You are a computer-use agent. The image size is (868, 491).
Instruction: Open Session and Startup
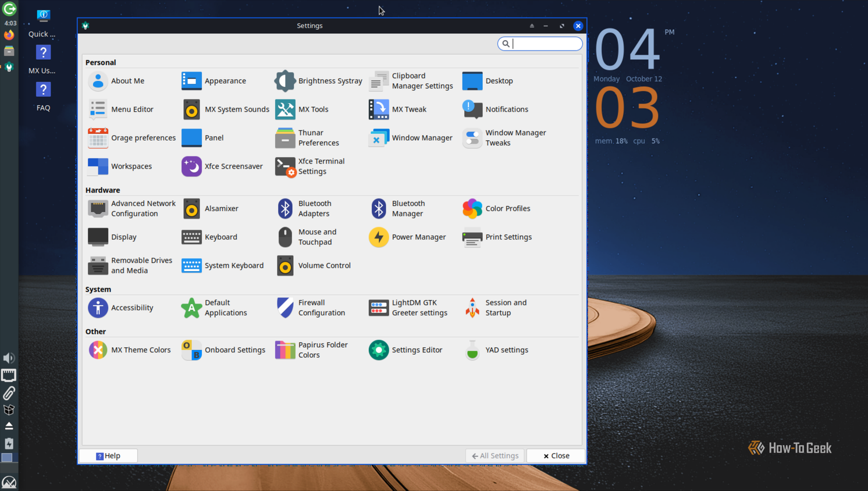(495, 308)
